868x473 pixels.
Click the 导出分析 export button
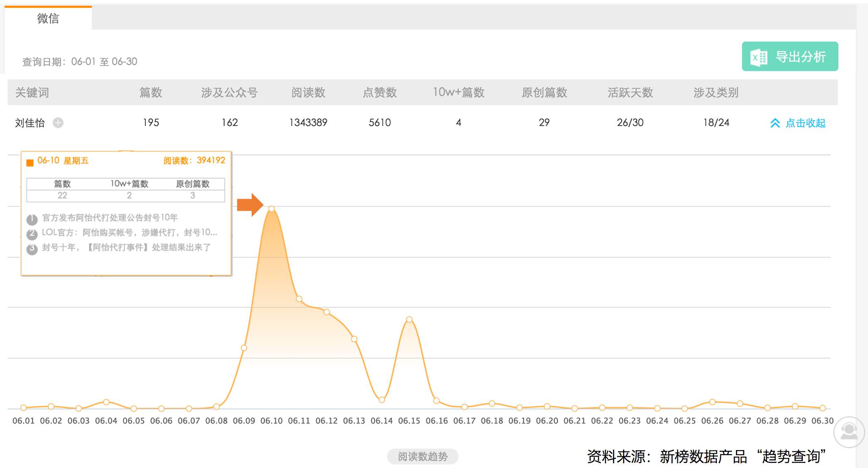[x=790, y=57]
